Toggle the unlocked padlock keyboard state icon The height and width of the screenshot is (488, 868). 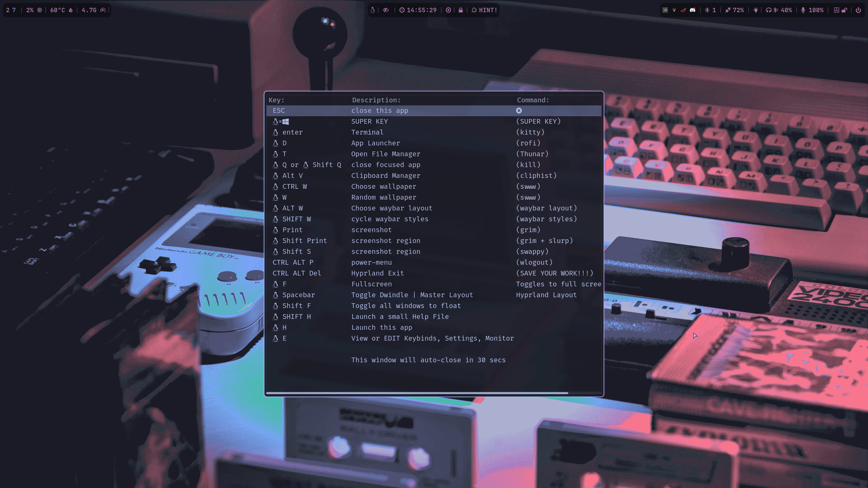coord(844,10)
